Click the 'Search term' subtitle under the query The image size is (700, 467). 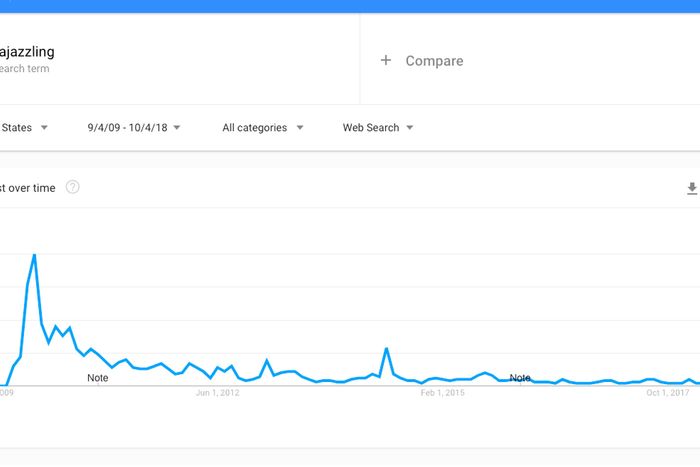point(25,69)
